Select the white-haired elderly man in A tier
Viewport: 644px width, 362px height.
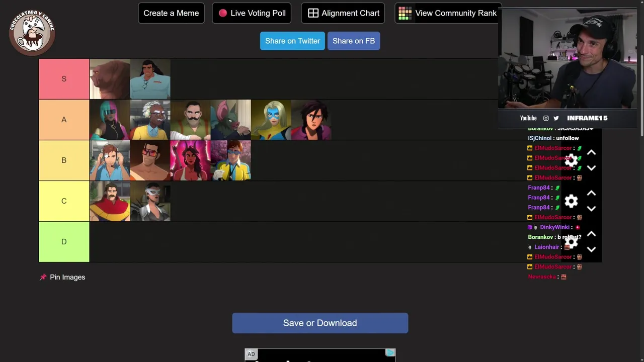(150, 120)
